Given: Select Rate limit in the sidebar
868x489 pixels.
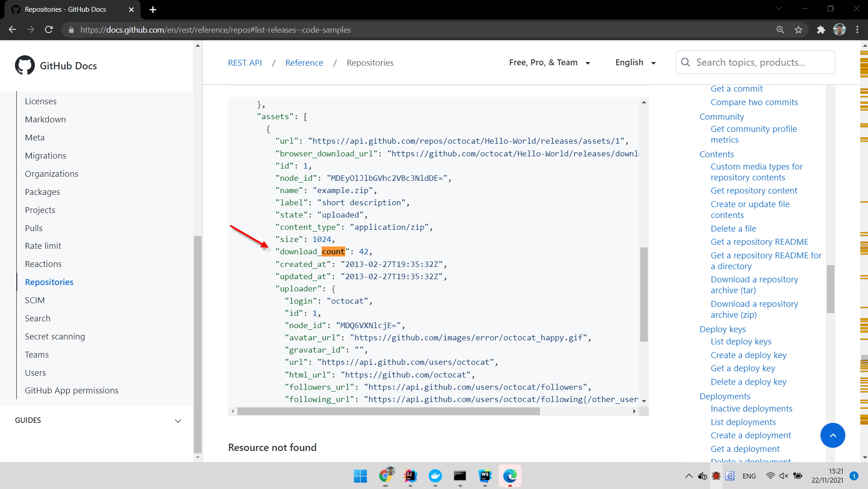Looking at the screenshot, I should (x=43, y=246).
